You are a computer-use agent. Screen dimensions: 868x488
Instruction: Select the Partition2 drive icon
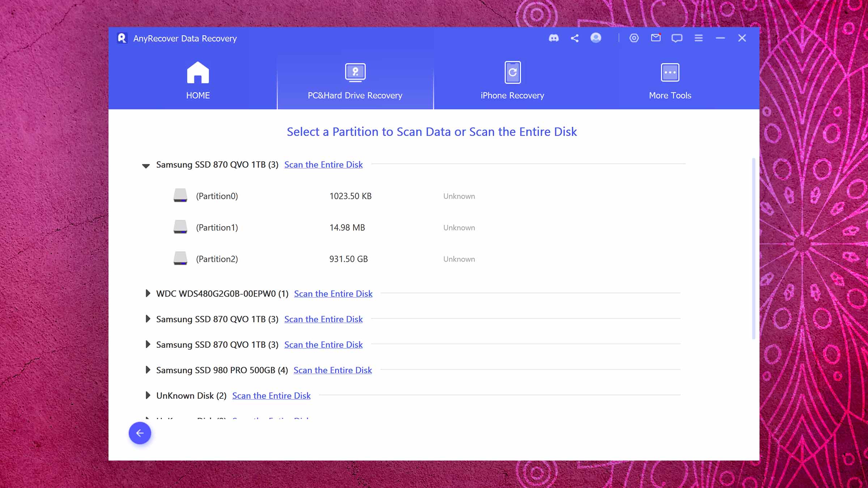(180, 258)
